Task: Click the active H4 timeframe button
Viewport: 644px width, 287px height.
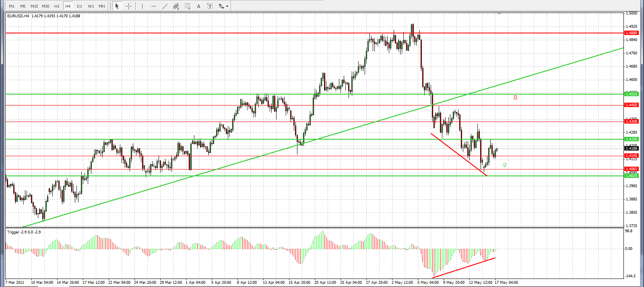Action: [x=68, y=6]
